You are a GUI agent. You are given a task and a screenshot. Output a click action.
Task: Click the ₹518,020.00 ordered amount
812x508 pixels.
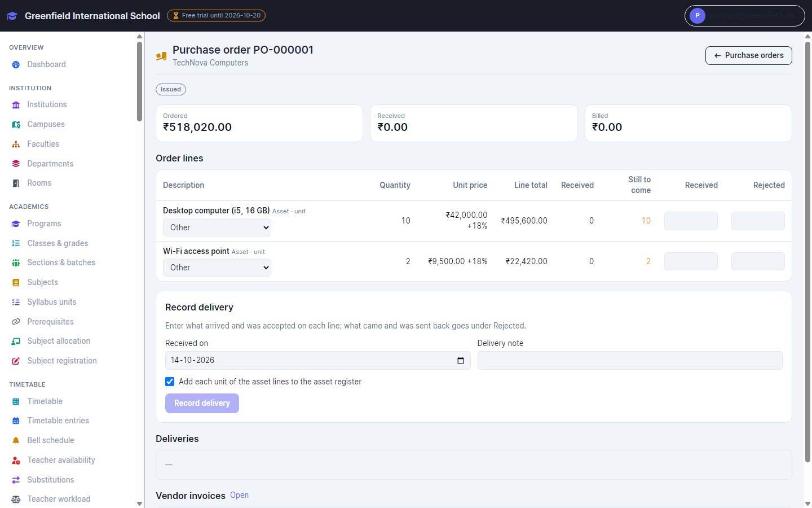[197, 127]
